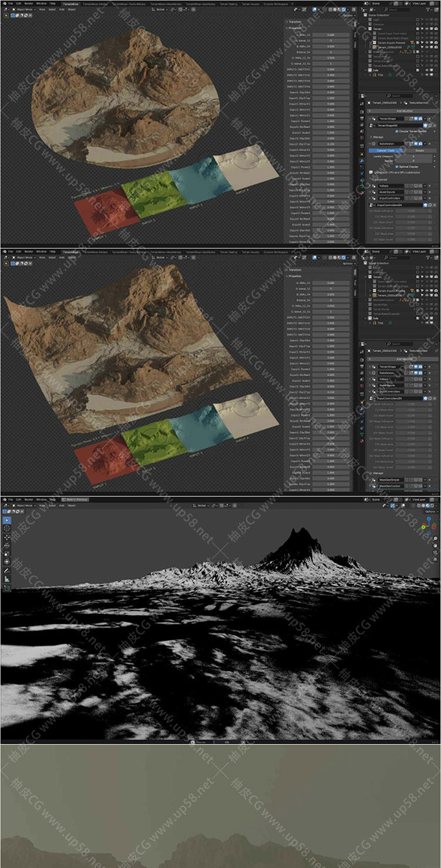The image size is (441, 868).
Task: Expand the Manage section in square-terrain window
Action: 379,472
